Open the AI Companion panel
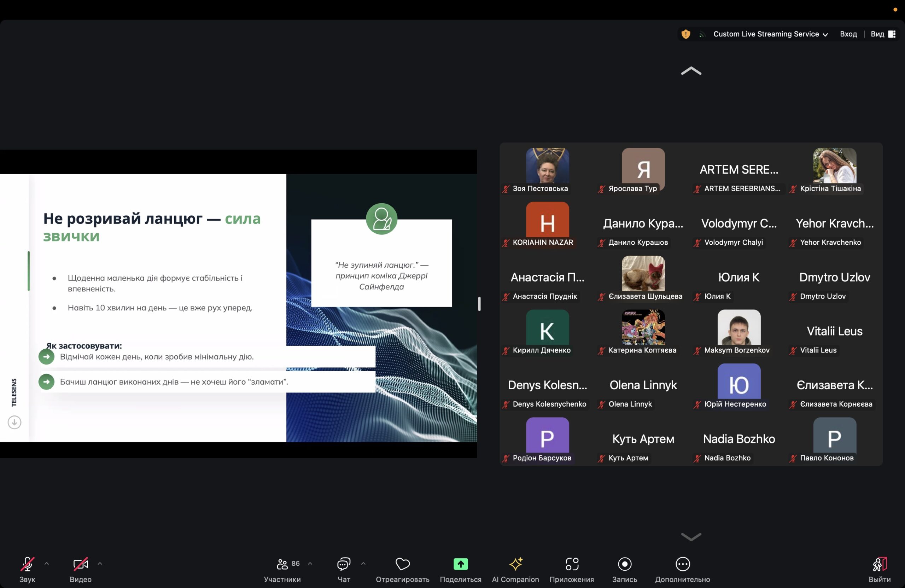The height and width of the screenshot is (588, 905). point(515,564)
